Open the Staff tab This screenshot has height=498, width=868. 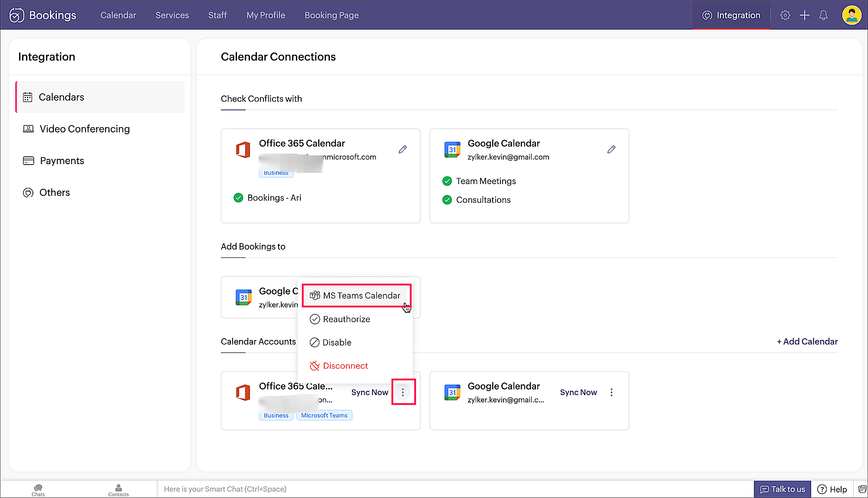217,15
